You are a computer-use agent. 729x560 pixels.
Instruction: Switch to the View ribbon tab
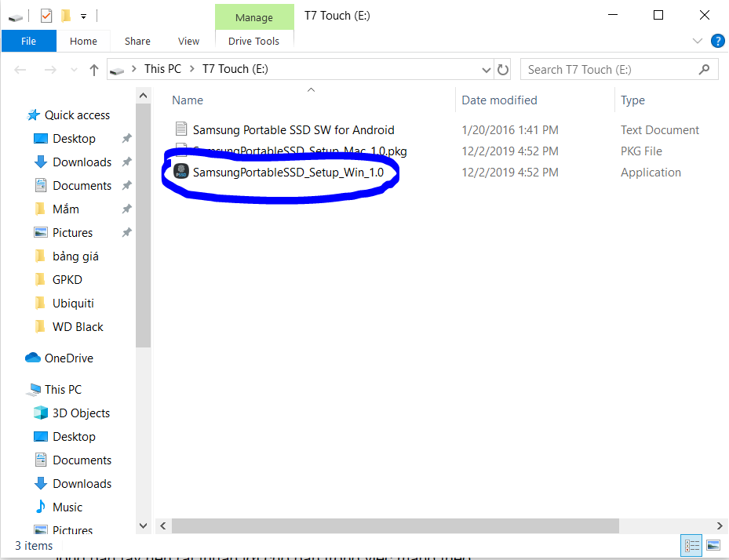pyautogui.click(x=188, y=41)
